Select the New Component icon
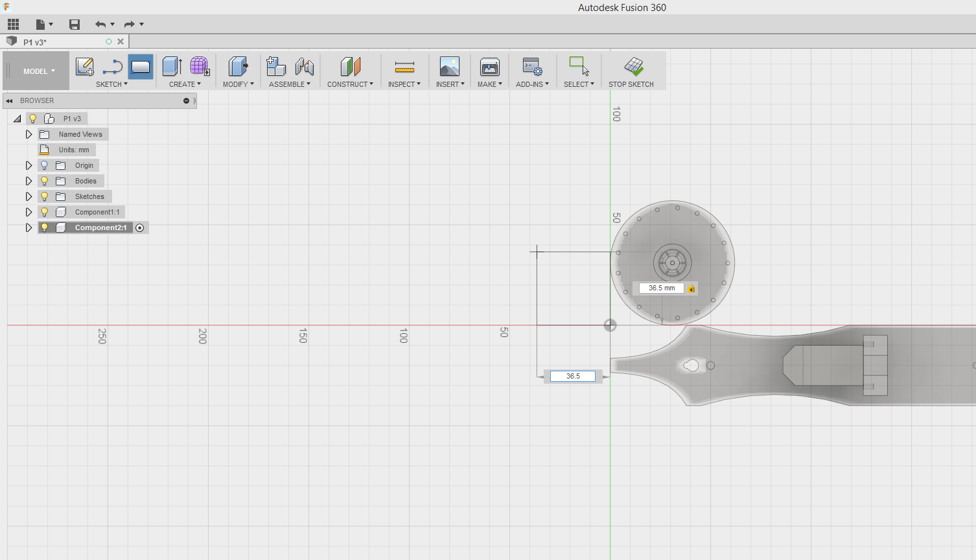Image resolution: width=976 pixels, height=560 pixels. click(276, 67)
